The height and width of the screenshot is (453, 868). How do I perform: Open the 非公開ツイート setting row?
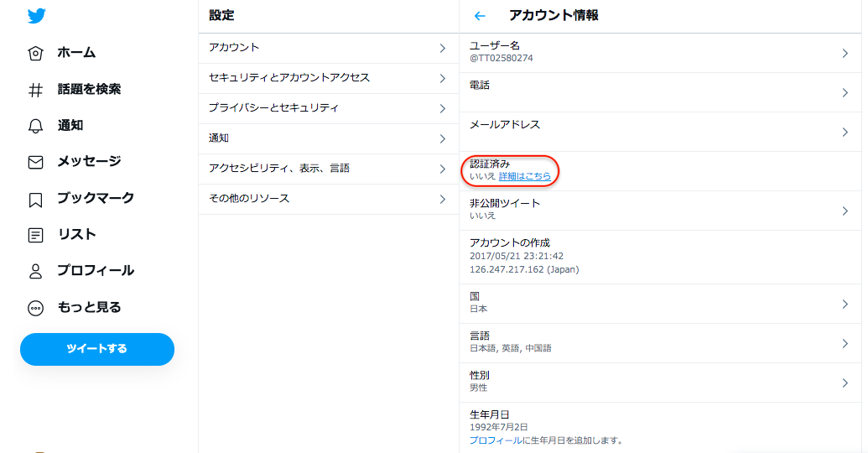[x=660, y=211]
